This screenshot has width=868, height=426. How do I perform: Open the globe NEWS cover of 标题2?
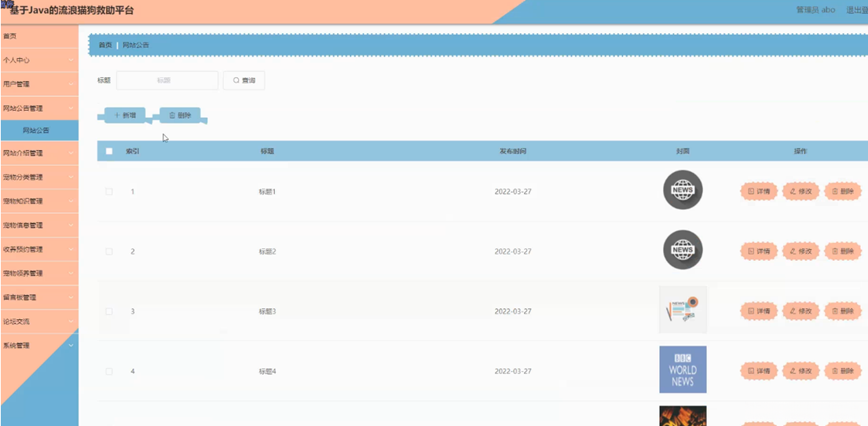[x=683, y=250]
